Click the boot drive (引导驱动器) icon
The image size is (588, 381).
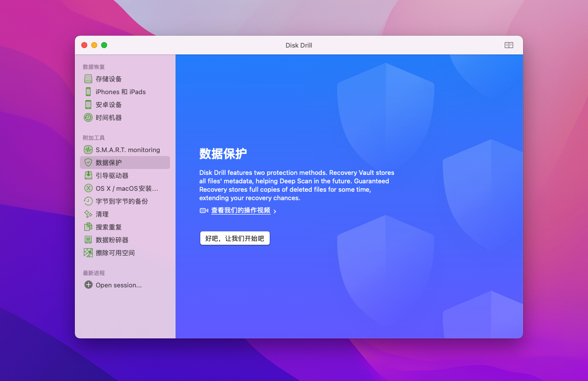(x=88, y=175)
